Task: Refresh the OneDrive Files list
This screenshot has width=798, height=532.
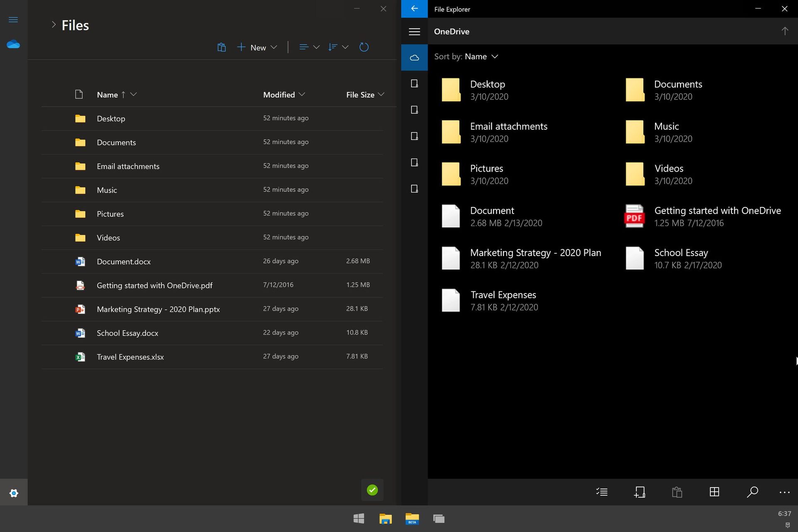Action: (x=364, y=47)
